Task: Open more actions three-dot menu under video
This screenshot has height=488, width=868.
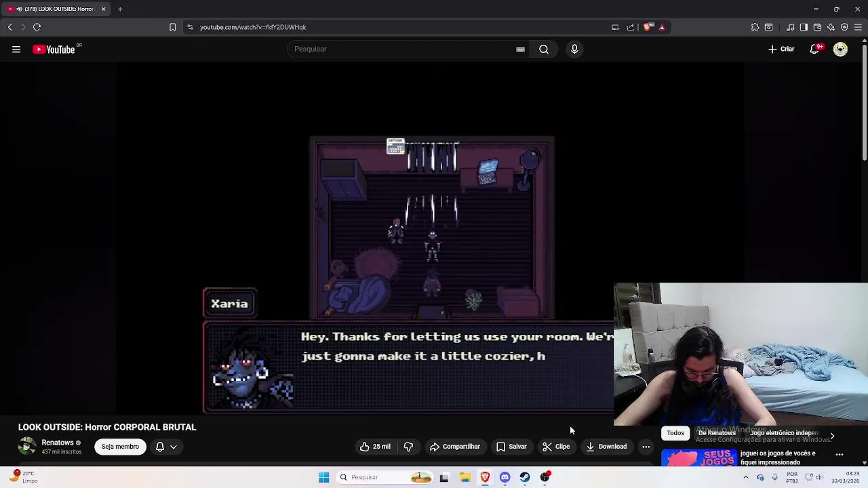Action: pos(646,447)
